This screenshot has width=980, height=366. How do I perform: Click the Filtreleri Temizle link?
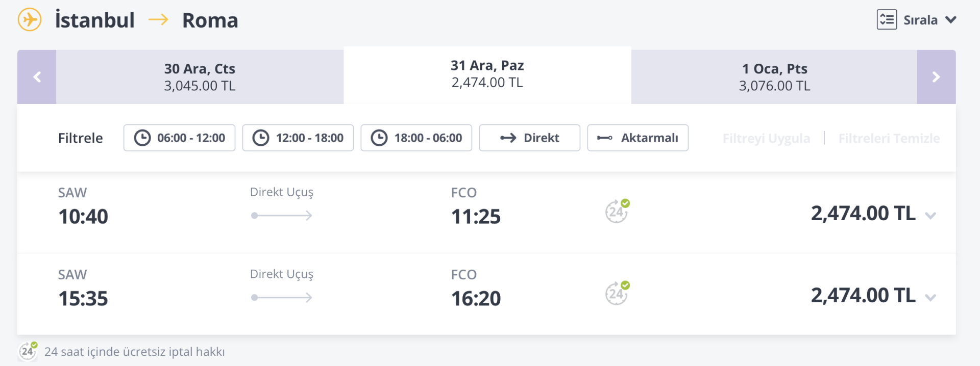pos(889,138)
